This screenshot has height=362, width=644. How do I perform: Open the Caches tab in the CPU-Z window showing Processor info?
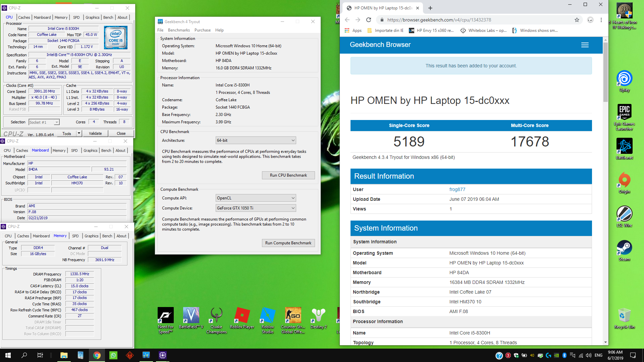(x=24, y=17)
